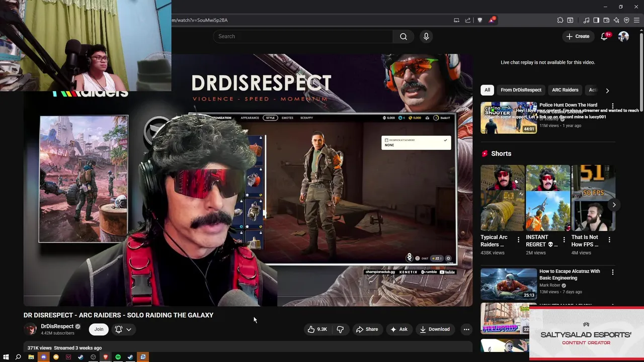644x362 pixels.
Task: Open the browser hamburger menu
Action: pyautogui.click(x=636, y=20)
